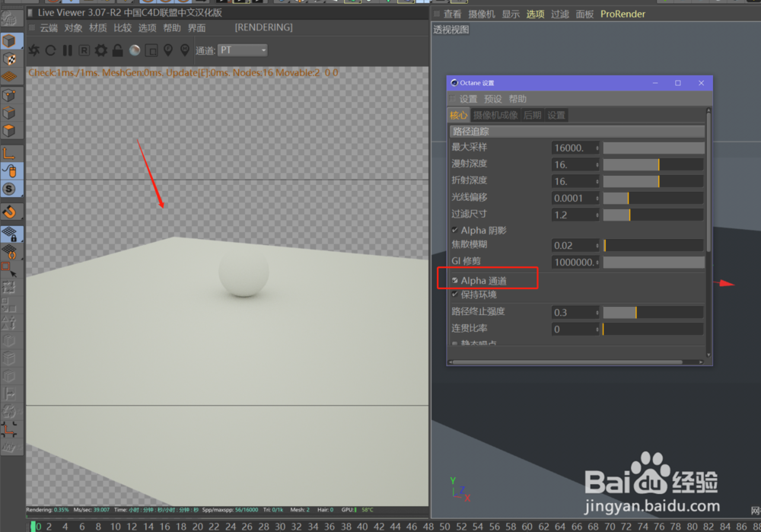Select the Points mode cube icon
Image resolution: width=761 pixels, height=532 pixels.
click(x=9, y=95)
